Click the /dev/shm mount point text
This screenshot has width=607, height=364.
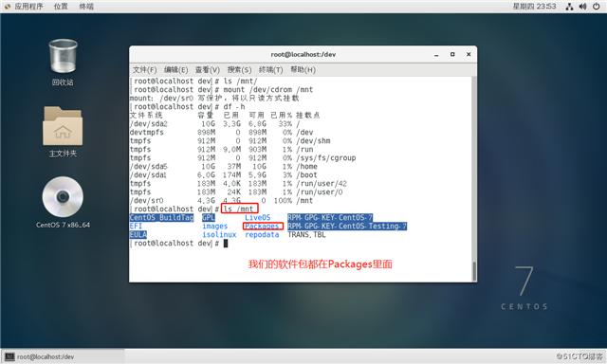click(313, 141)
